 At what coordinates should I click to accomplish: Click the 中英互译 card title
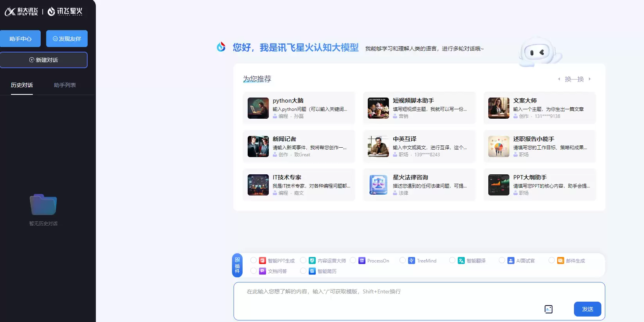[x=405, y=139]
